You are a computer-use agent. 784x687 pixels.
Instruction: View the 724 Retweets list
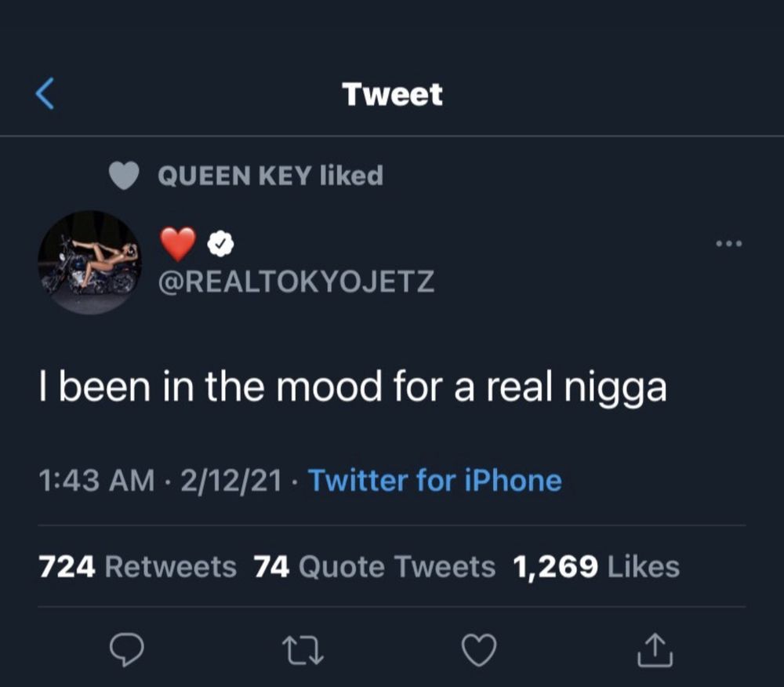[137, 566]
